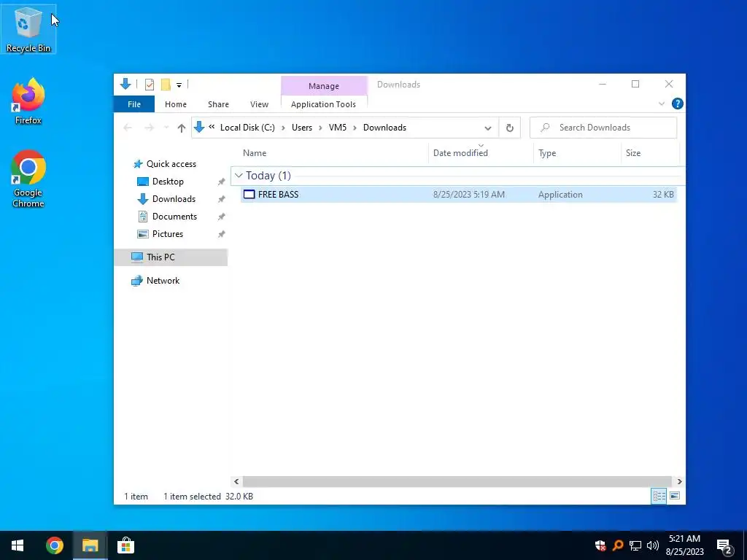
Task: Select This PC in navigation pane
Action: (171, 257)
